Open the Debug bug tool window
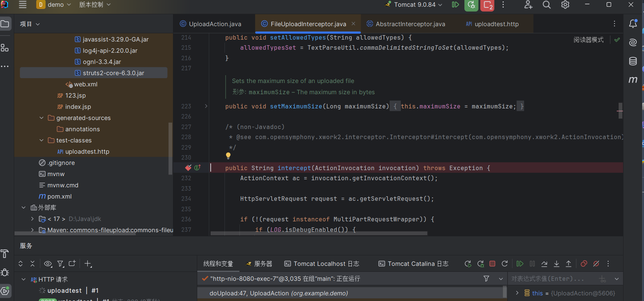 (x=5, y=272)
